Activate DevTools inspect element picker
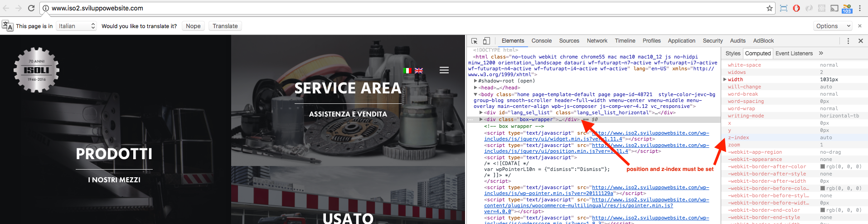This screenshot has width=868, height=224. pos(475,41)
